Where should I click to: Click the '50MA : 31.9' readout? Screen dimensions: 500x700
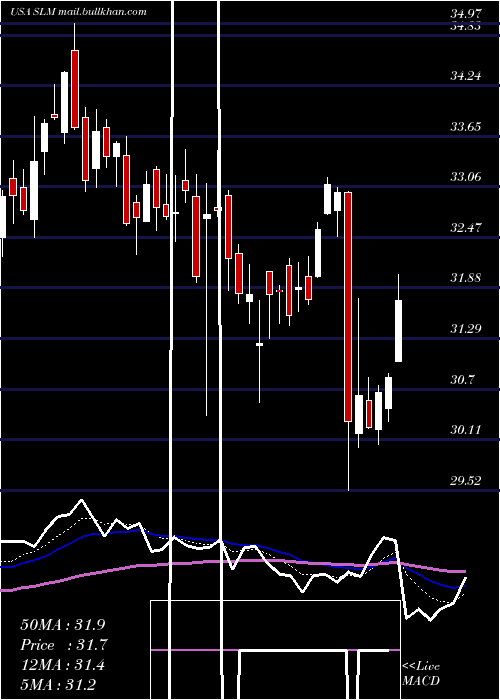pos(63,625)
